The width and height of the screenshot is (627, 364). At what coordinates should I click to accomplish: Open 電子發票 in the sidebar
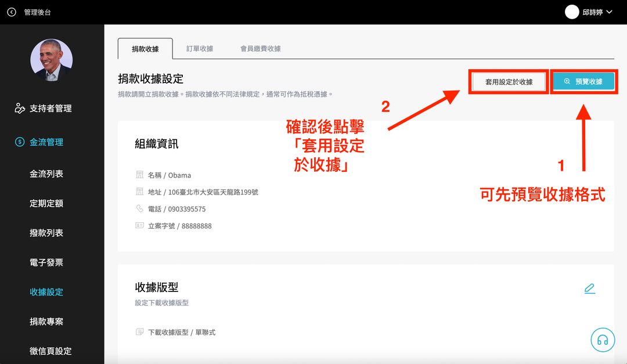(46, 262)
